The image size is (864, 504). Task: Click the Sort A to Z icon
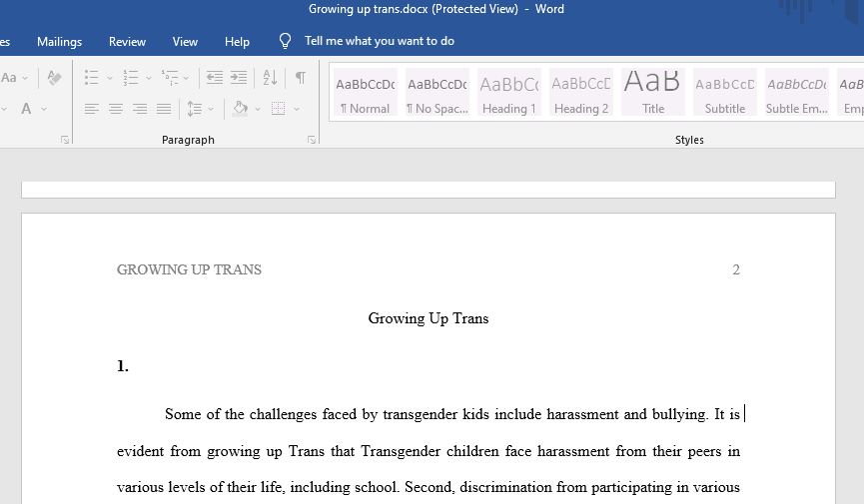coord(270,78)
